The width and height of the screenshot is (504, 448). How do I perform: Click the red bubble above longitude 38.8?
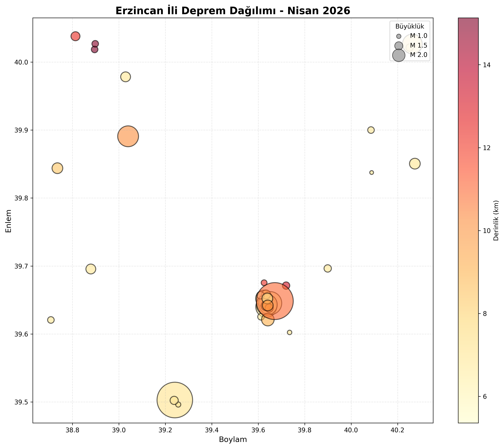[x=75, y=36]
